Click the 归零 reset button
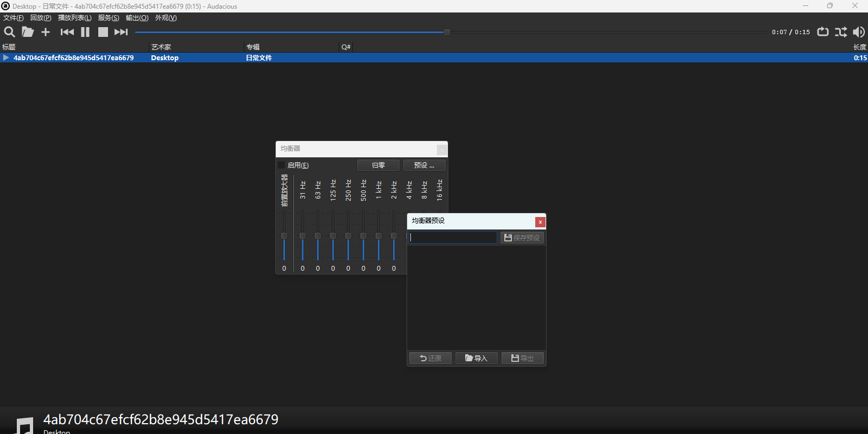868x434 pixels. click(378, 165)
